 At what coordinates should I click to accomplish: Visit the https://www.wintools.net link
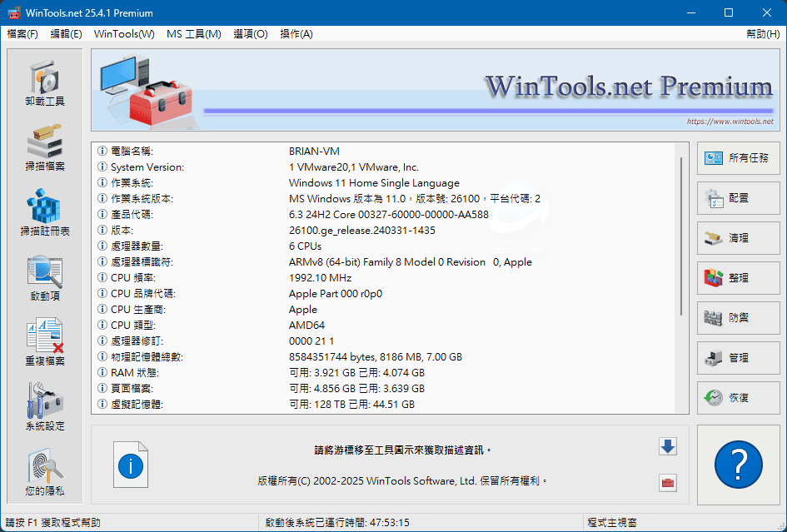coord(730,122)
